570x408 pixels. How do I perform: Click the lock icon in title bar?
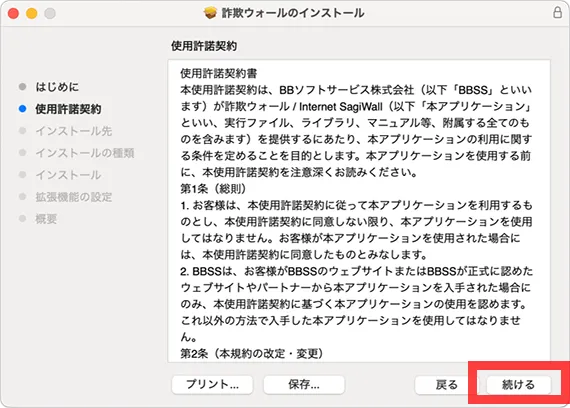tap(557, 13)
